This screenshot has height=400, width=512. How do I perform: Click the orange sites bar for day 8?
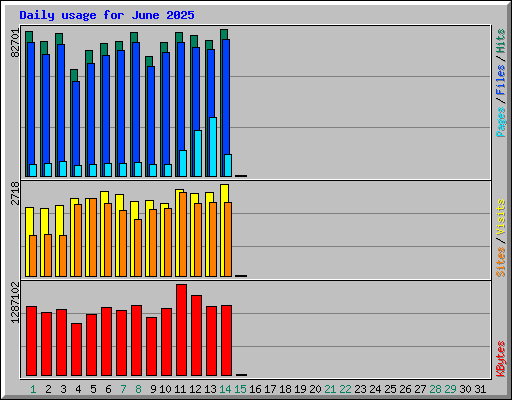138,248
